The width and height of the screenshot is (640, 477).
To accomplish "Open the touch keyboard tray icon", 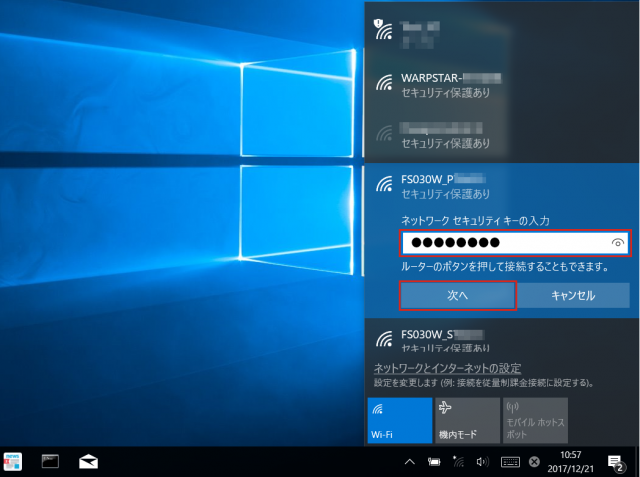I will coord(509,461).
